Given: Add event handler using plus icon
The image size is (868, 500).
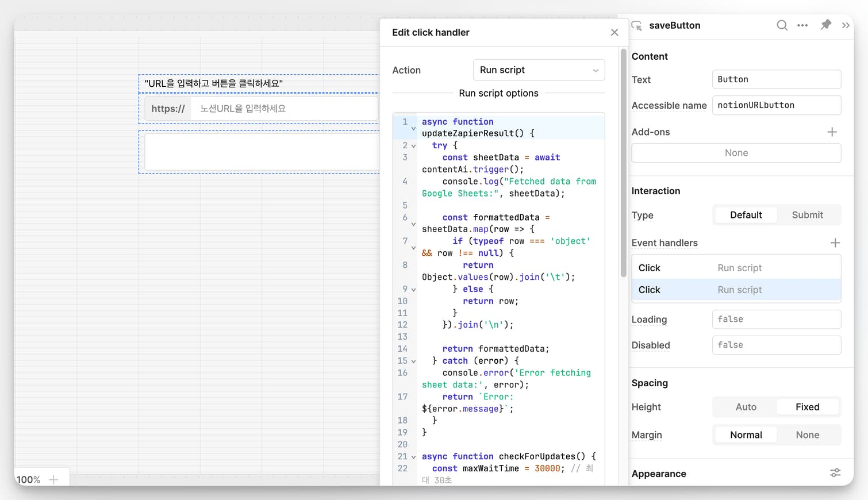Looking at the screenshot, I should click(x=835, y=243).
